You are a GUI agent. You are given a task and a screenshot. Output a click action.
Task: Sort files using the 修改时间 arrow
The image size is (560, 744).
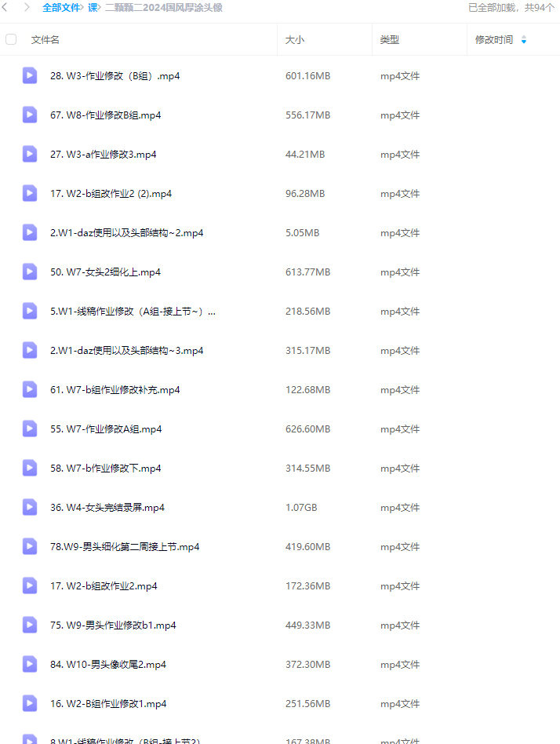pyautogui.click(x=523, y=40)
